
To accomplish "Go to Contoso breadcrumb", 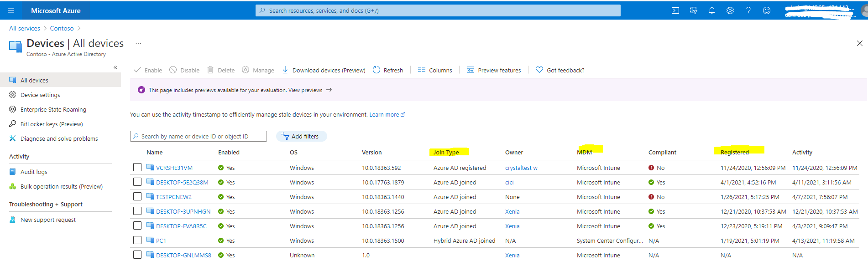I will click(x=62, y=28).
